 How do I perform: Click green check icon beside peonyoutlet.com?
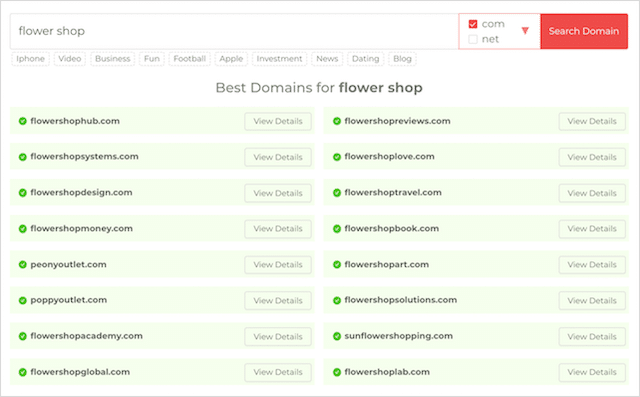coord(22,264)
